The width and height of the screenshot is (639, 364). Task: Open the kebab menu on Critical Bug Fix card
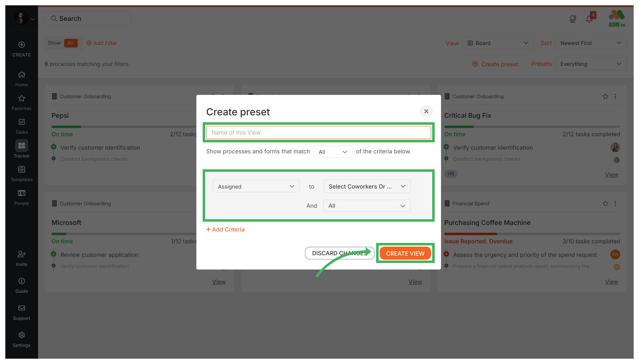tap(615, 96)
